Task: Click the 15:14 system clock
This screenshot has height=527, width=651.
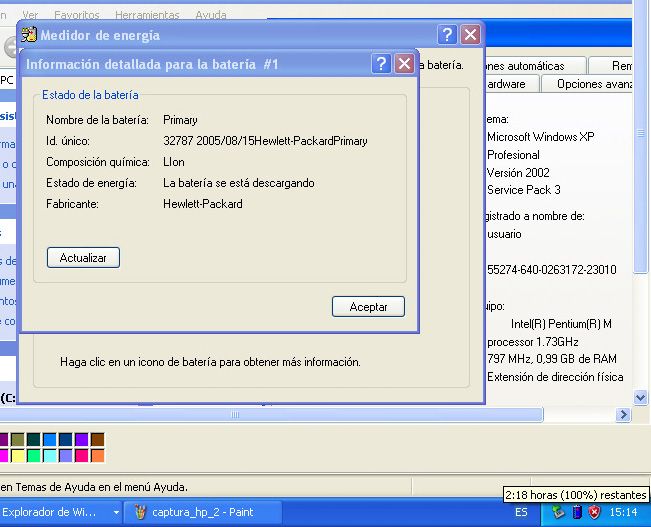Action: 623,512
